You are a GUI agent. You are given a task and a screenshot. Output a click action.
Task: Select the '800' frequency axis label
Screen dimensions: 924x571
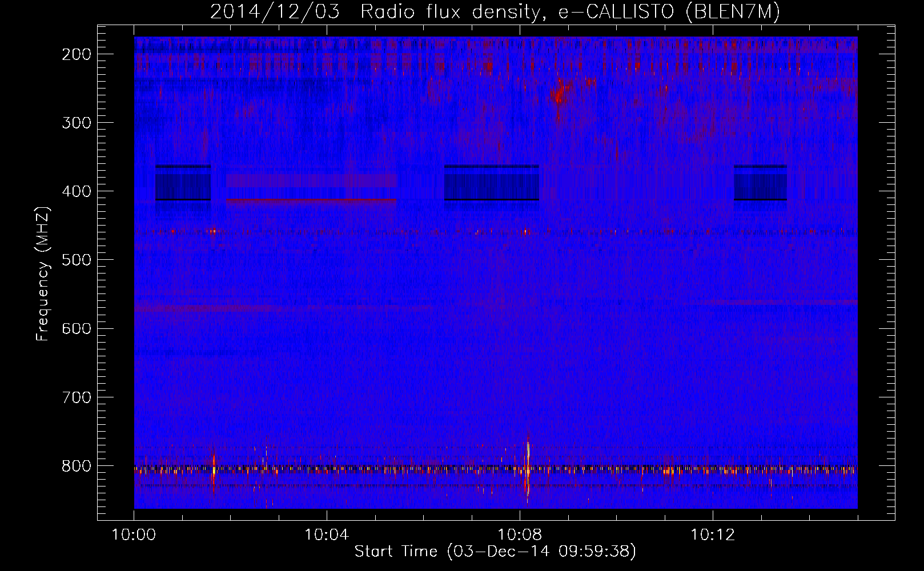pyautogui.click(x=76, y=466)
